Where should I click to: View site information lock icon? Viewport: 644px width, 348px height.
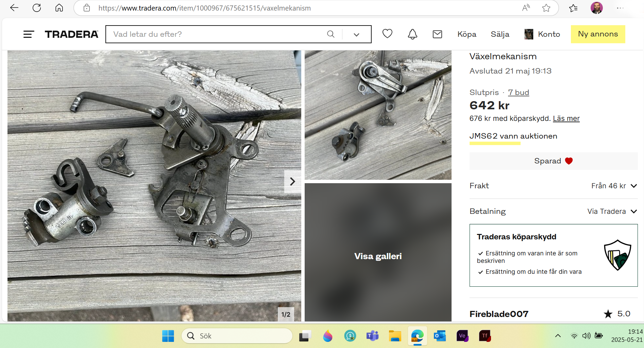click(87, 8)
